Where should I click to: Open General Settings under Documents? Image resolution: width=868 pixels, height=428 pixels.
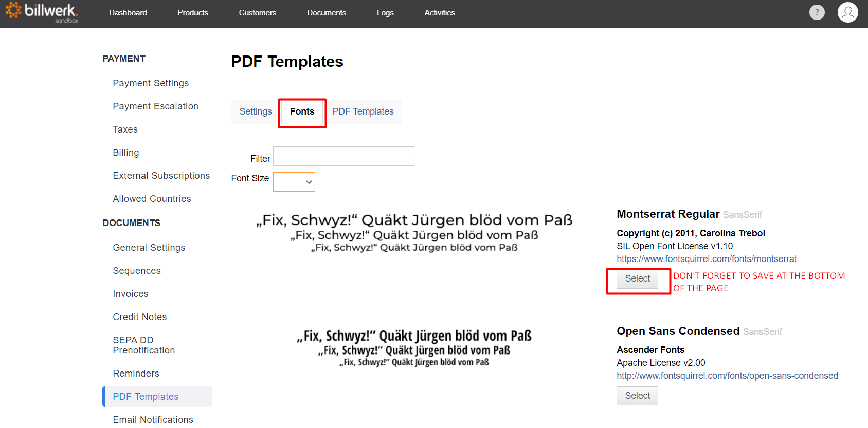tap(149, 248)
